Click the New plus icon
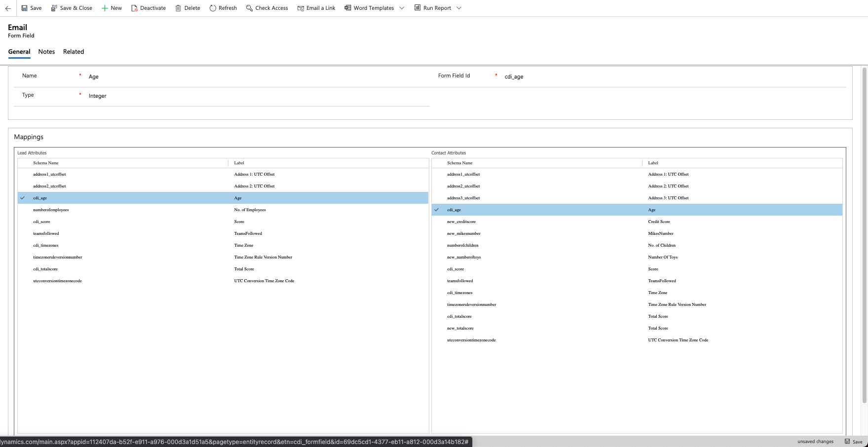The width and height of the screenshot is (868, 447). [105, 8]
